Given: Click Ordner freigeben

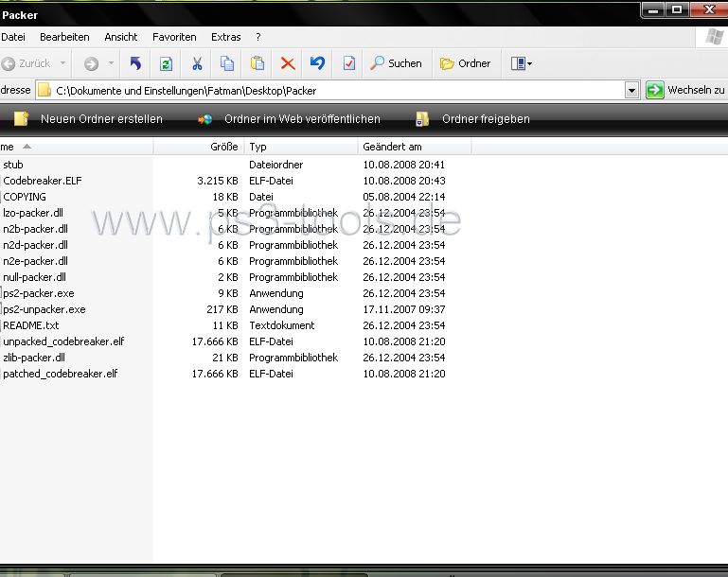Looking at the screenshot, I should (486, 119).
